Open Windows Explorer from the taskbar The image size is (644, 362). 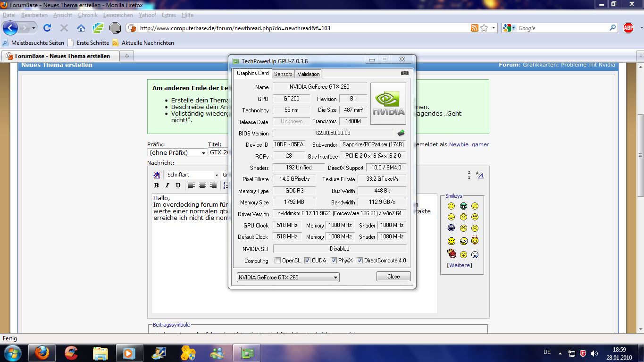point(100,353)
